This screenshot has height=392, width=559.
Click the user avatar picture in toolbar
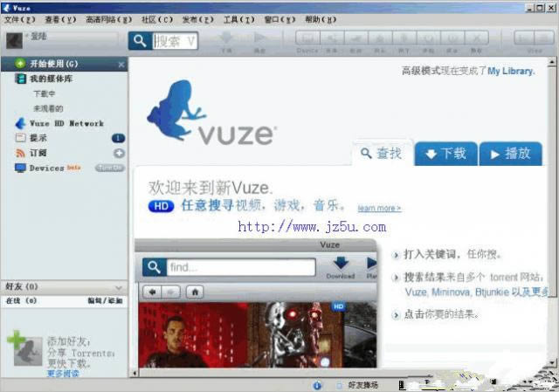click(x=14, y=41)
